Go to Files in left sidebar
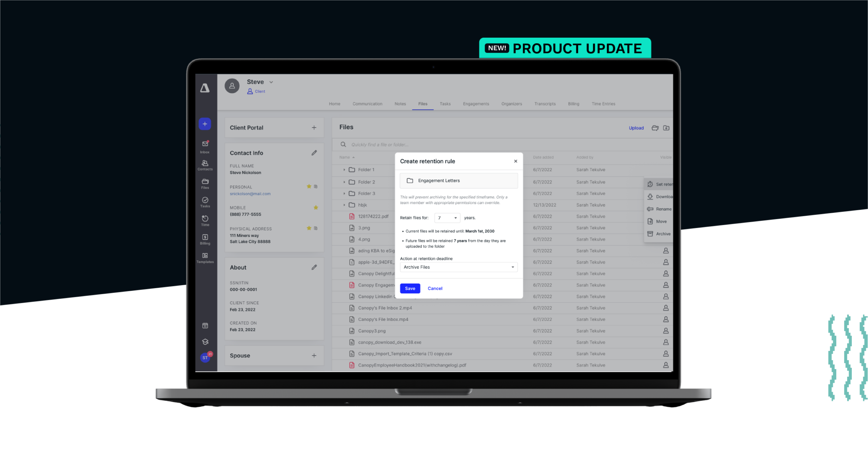 point(205,184)
